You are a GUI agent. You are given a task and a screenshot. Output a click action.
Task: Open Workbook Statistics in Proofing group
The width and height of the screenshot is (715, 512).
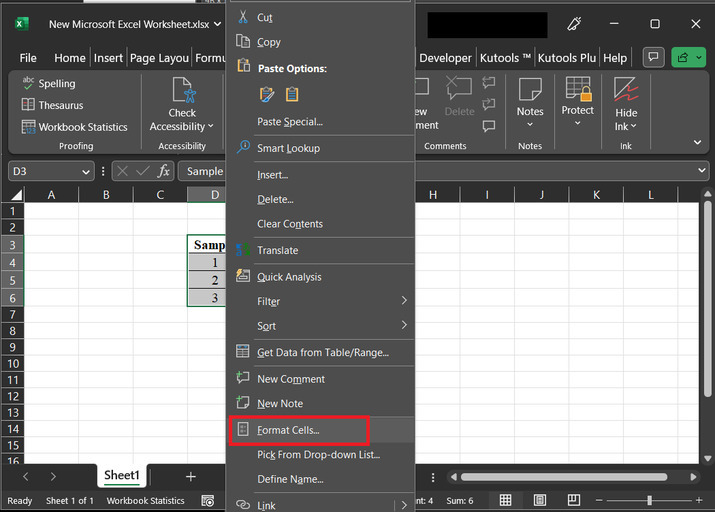[74, 127]
